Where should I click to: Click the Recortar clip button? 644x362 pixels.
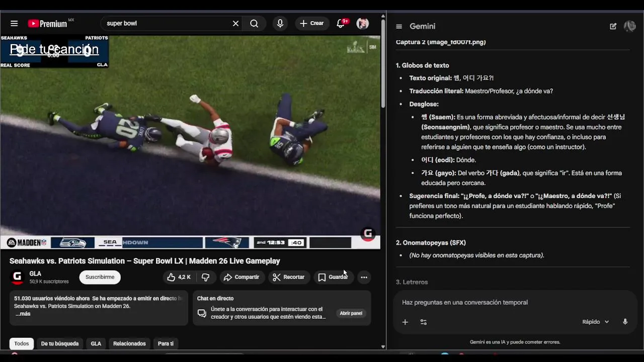click(289, 277)
